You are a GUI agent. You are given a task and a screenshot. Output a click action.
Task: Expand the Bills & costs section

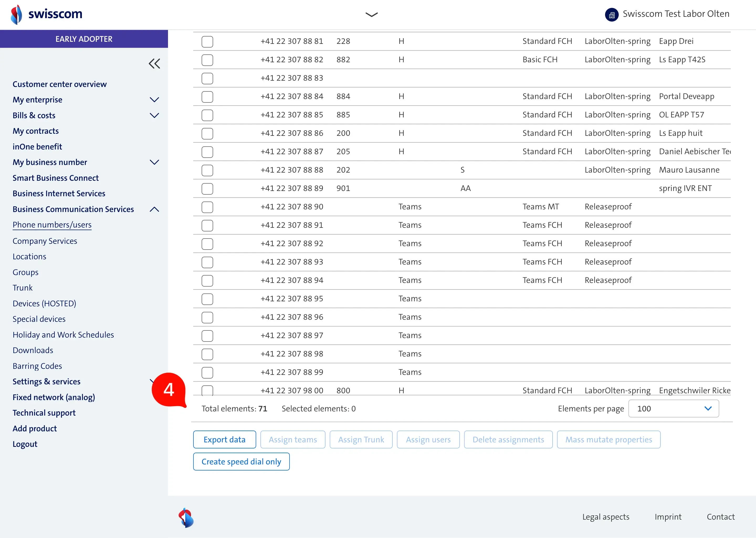pyautogui.click(x=154, y=115)
